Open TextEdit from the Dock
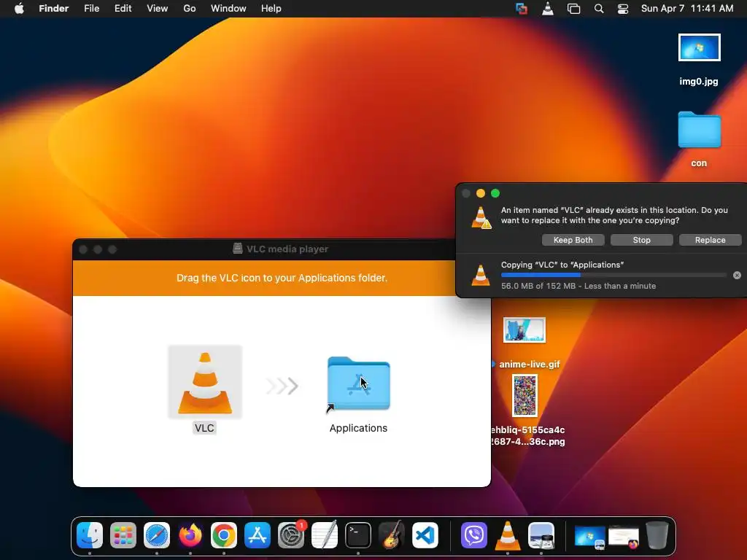This screenshot has height=560, width=747. pyautogui.click(x=325, y=535)
